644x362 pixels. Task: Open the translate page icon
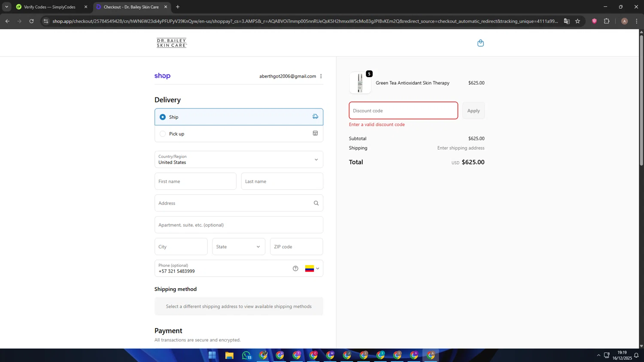pos(567,21)
